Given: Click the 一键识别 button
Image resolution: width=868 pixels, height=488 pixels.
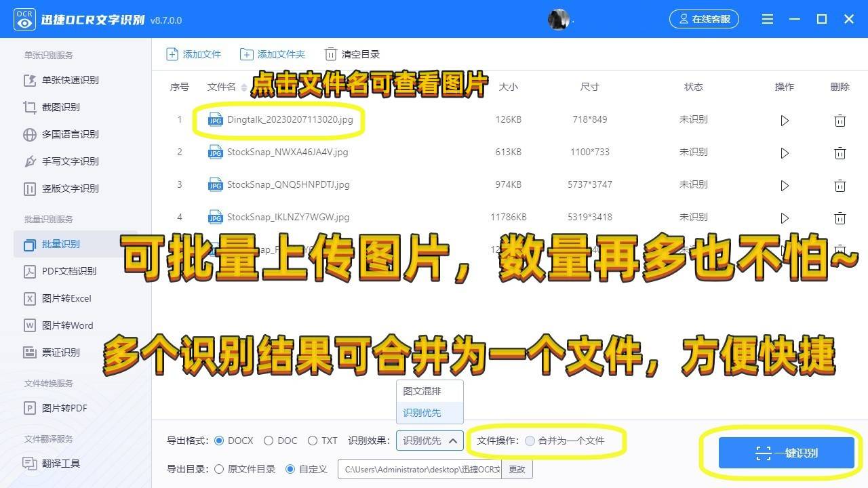Looking at the screenshot, I should [787, 453].
